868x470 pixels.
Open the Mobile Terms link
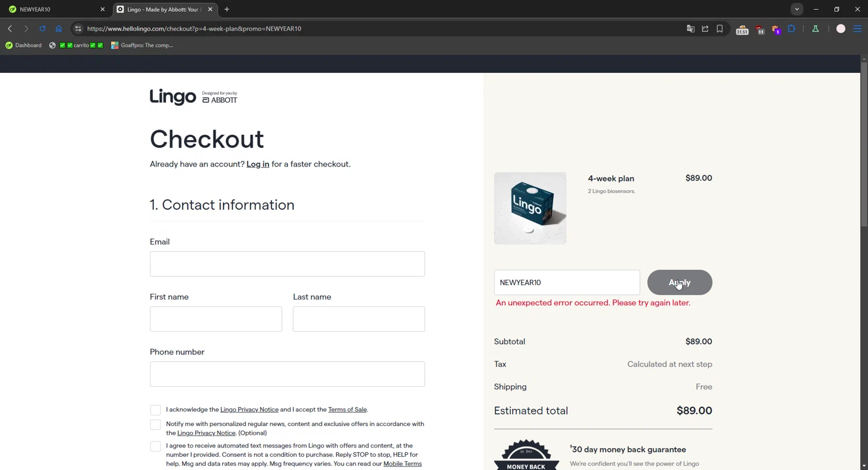(x=402, y=464)
